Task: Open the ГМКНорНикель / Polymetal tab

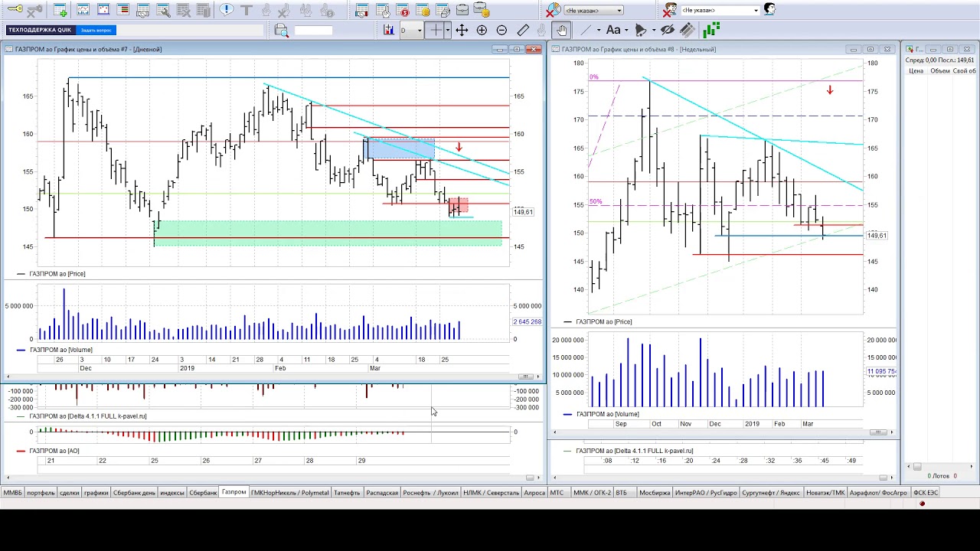Action: [x=289, y=493]
